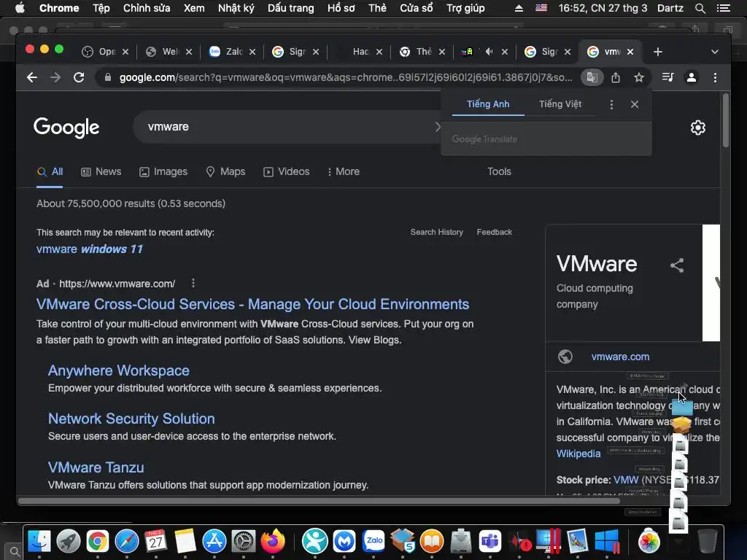Open the Google Translate icon in address bar

coord(592,77)
